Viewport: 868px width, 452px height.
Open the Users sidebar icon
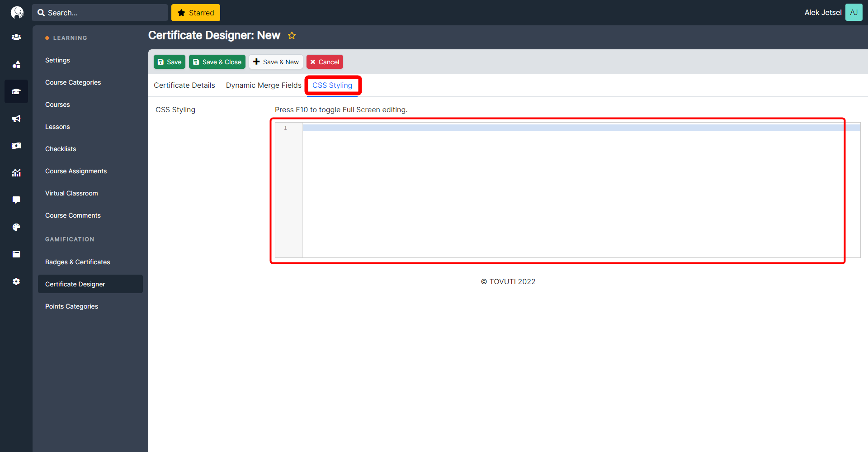point(16,37)
